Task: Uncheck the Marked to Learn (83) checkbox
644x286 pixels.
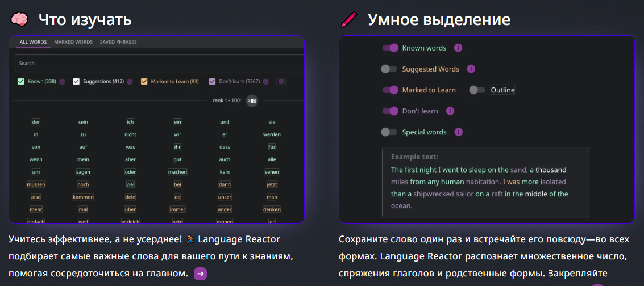Action: (144, 82)
